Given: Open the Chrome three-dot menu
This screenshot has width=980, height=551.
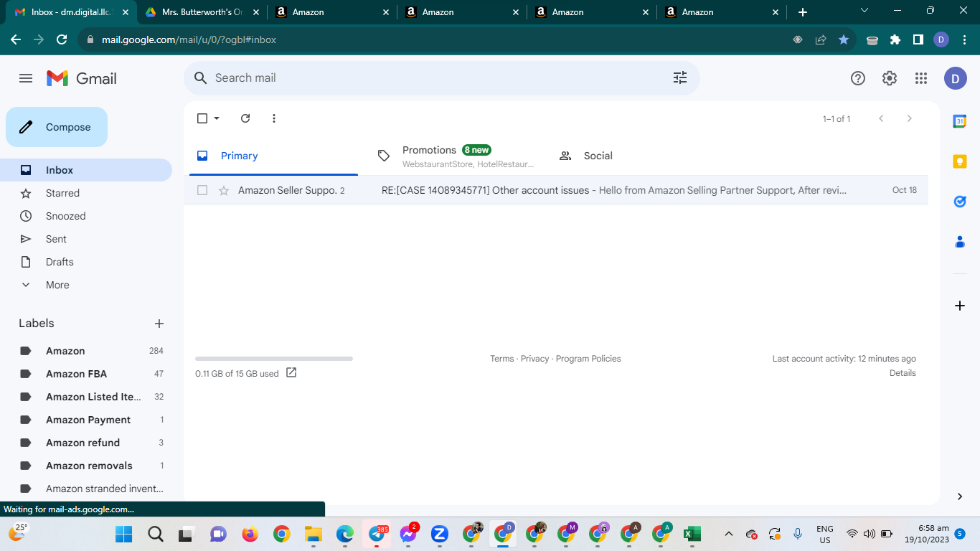Looking at the screenshot, I should [x=964, y=39].
